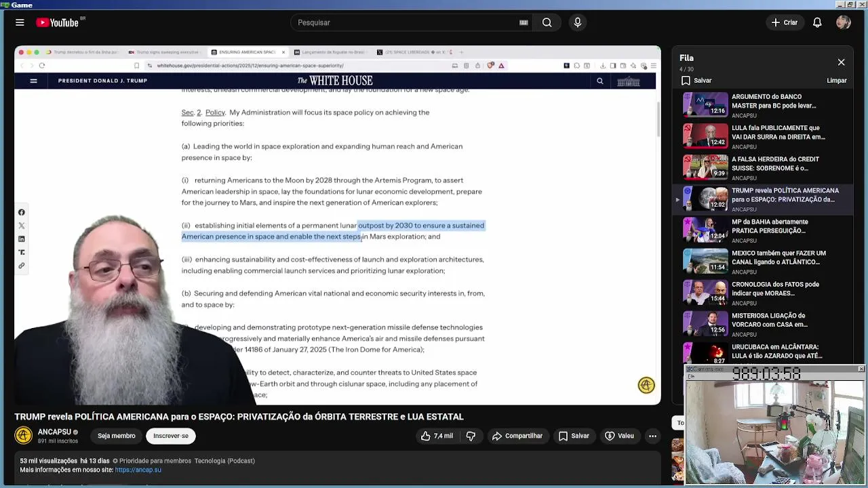Save the queue with Salvar
This screenshot has height=488, width=868.
(696, 81)
